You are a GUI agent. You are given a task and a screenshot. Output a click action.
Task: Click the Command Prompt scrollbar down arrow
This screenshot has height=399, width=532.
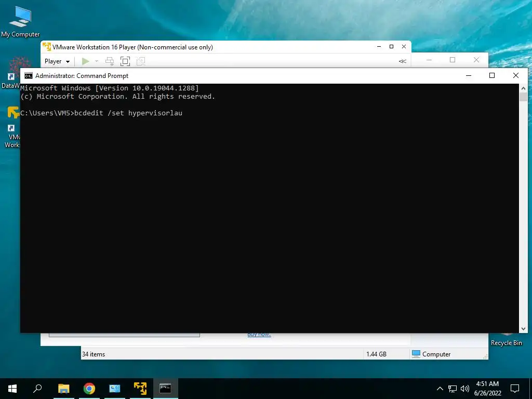[523, 328]
